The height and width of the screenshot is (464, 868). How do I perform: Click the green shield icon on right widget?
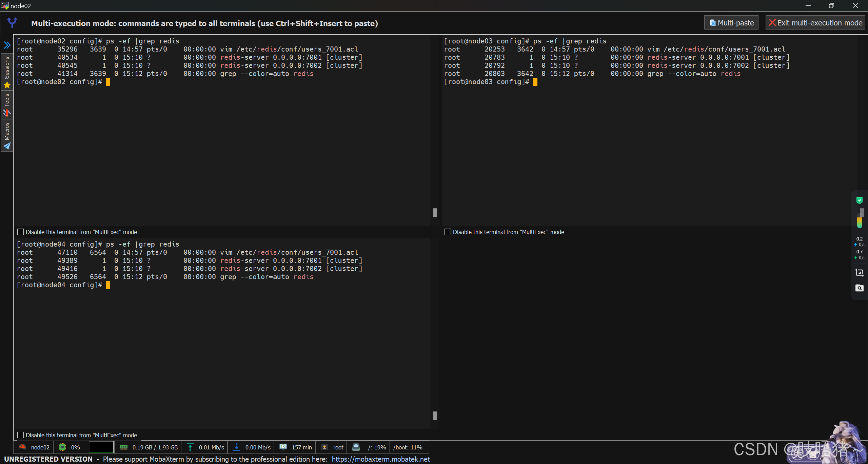859,200
